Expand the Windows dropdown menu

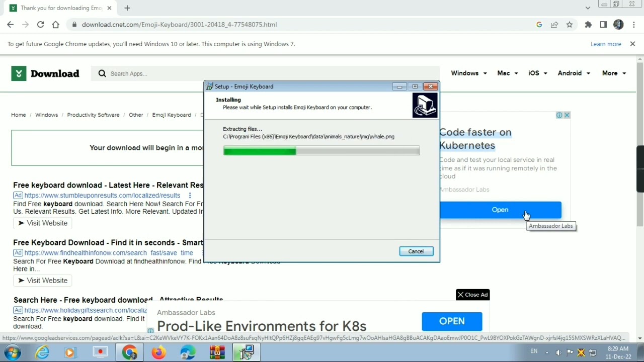point(469,73)
